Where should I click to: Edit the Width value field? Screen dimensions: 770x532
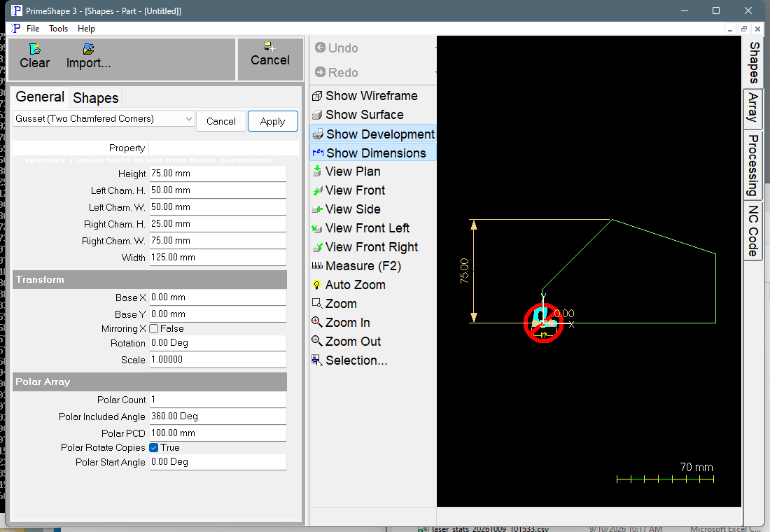click(218, 258)
